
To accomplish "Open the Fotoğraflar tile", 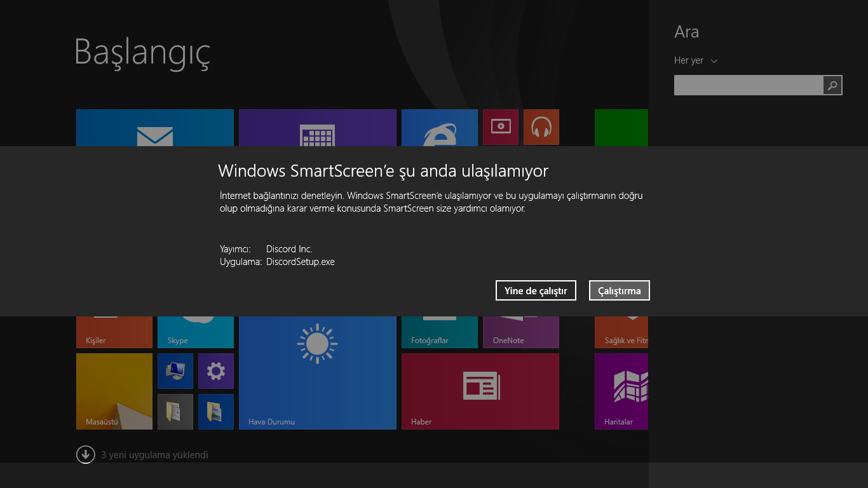I will click(440, 332).
